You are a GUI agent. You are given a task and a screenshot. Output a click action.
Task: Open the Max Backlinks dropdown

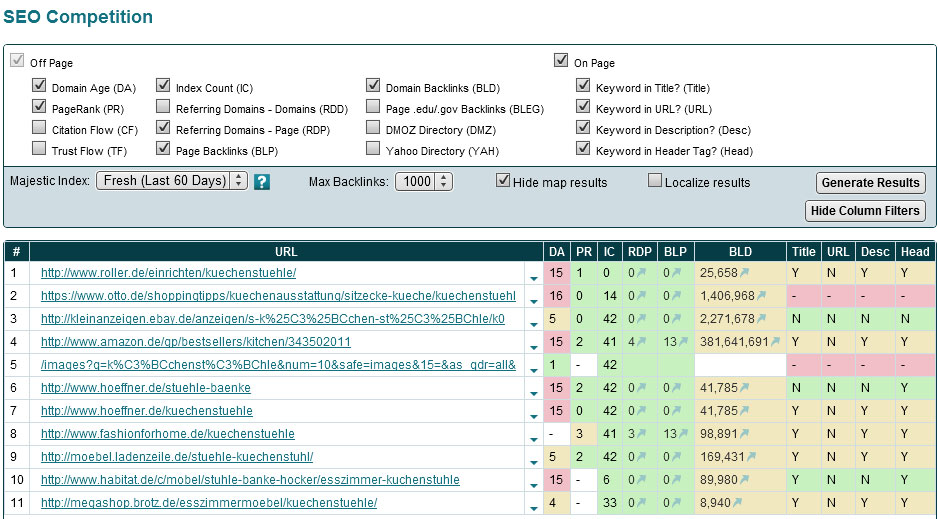424,181
